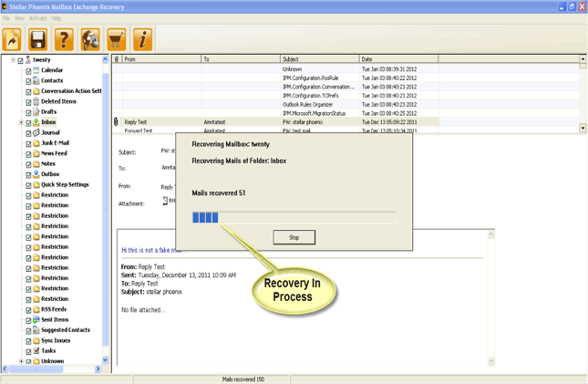Click the Contacts folder icon
Image resolution: width=588 pixels, height=384 pixels.
click(36, 80)
